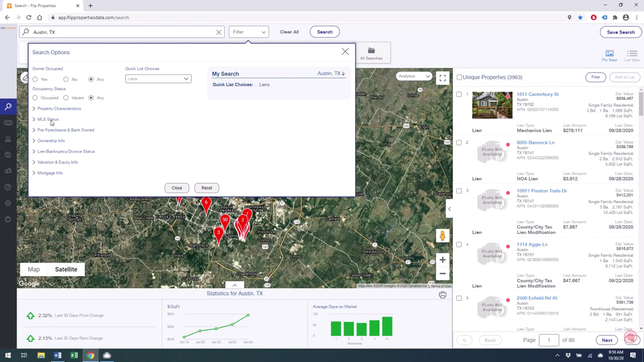Switch to List View icon
The image size is (644, 362).
pyautogui.click(x=632, y=53)
